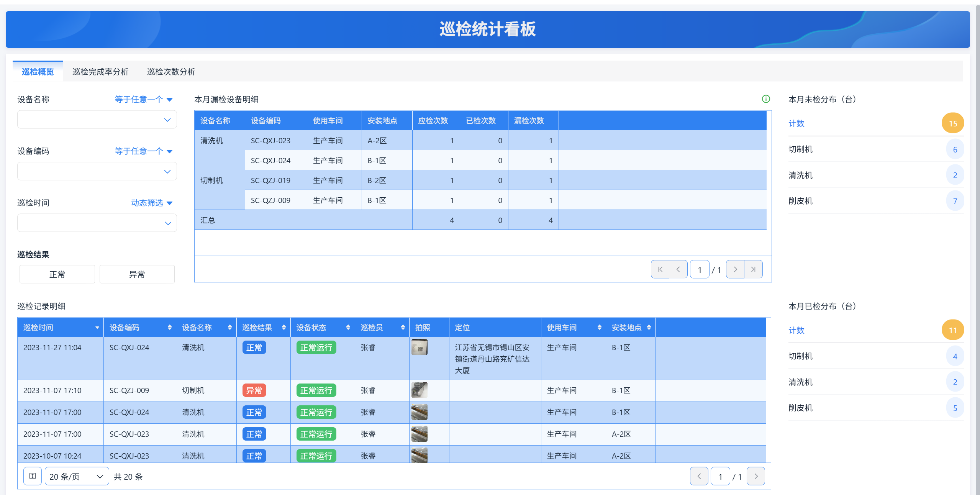Switch to the 巡检完成率分析 tab

click(x=100, y=72)
